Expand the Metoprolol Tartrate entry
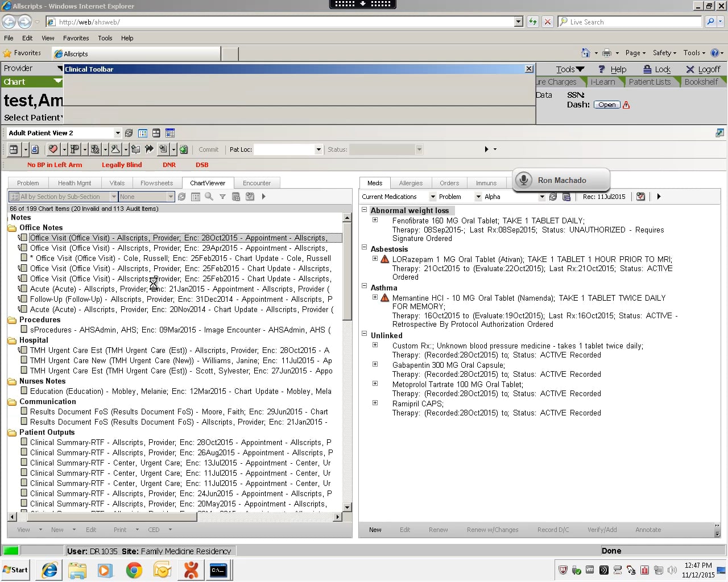Image resolution: width=728 pixels, height=582 pixels. click(375, 384)
